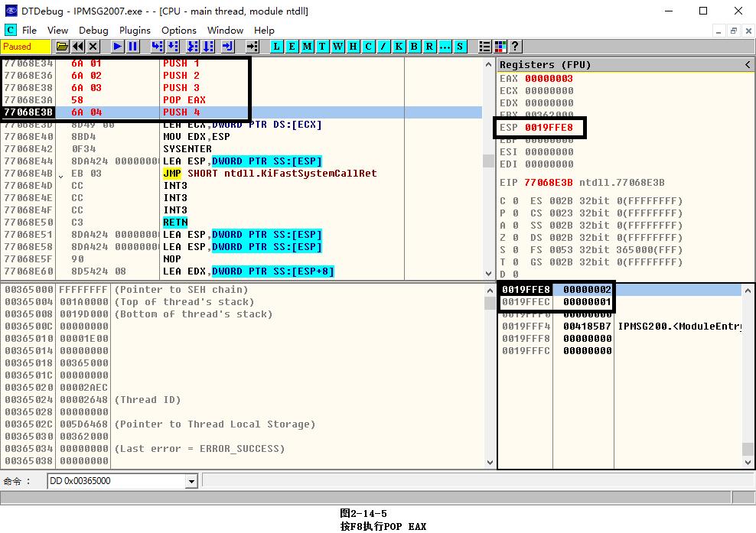Open executable file with folder icon
756x533 pixels.
coord(63,47)
